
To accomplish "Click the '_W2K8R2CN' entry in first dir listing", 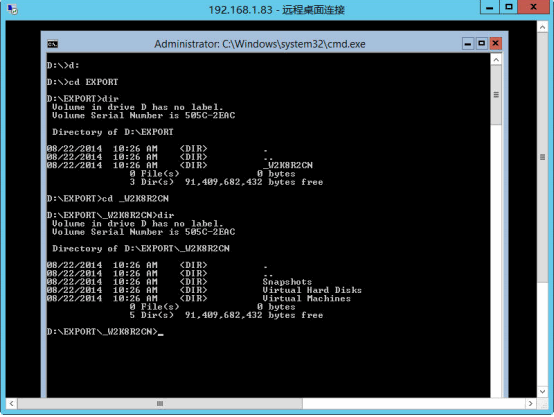I will 288,165.
